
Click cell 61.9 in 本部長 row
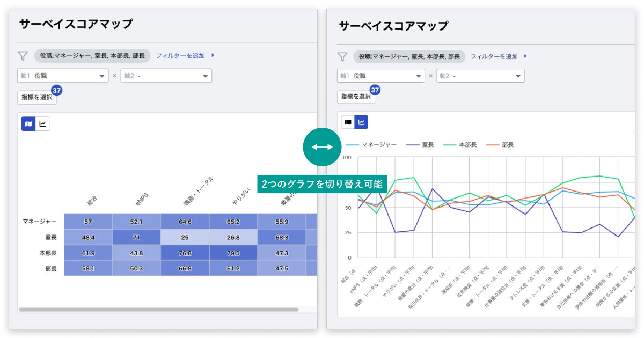88,253
